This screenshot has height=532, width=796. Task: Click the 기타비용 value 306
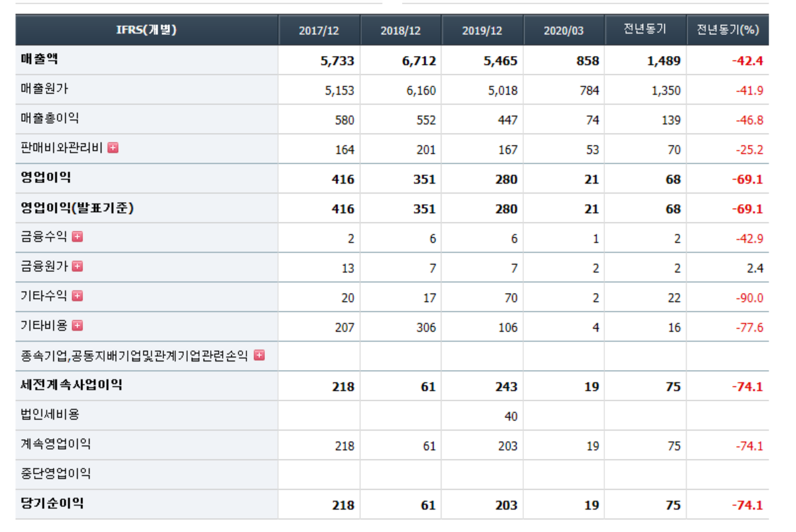(426, 328)
